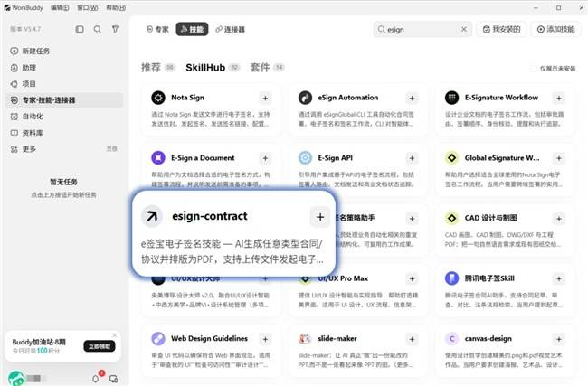Add the Web Design Guidelines skill

pyautogui.click(x=265, y=340)
